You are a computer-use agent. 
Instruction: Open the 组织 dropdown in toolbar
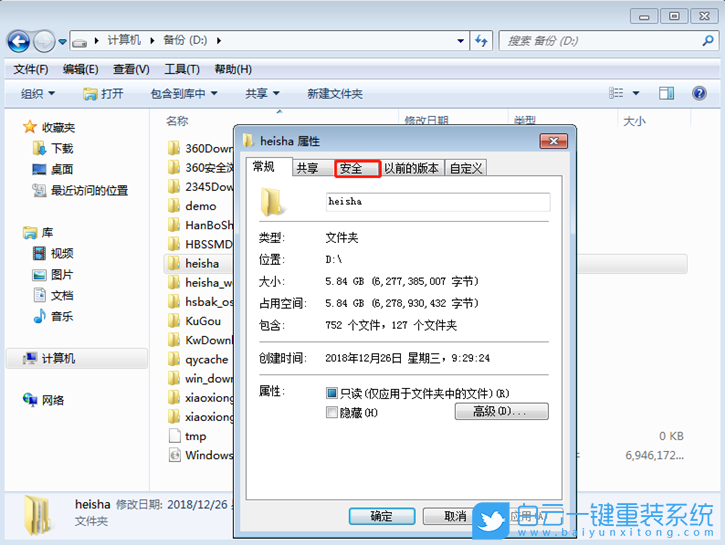click(37, 94)
